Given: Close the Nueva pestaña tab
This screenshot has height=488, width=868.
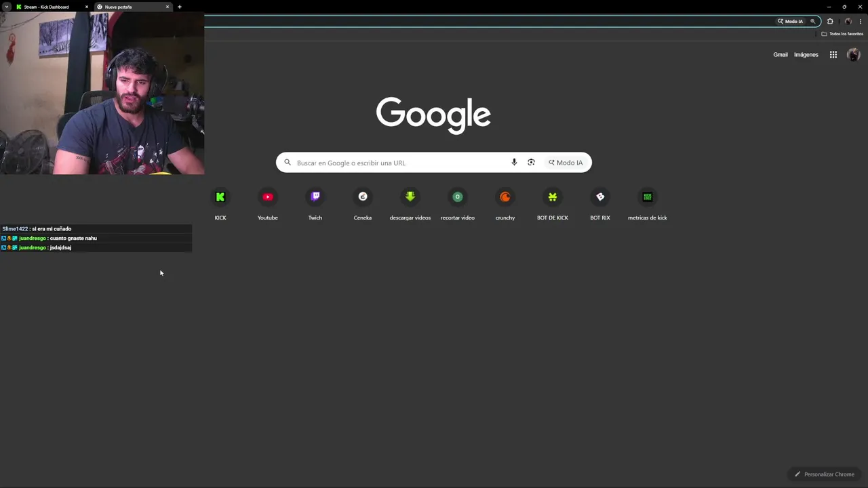Looking at the screenshot, I should (167, 7).
